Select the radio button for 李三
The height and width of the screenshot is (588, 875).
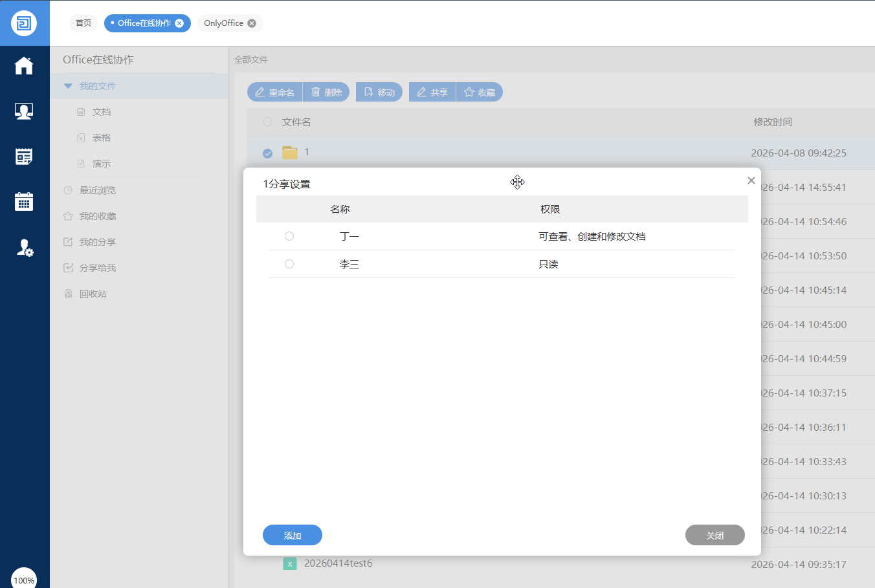coord(289,264)
